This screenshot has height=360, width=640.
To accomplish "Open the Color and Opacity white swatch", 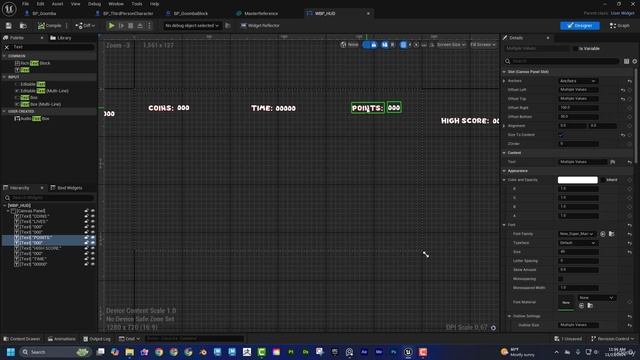I will [x=578, y=180].
